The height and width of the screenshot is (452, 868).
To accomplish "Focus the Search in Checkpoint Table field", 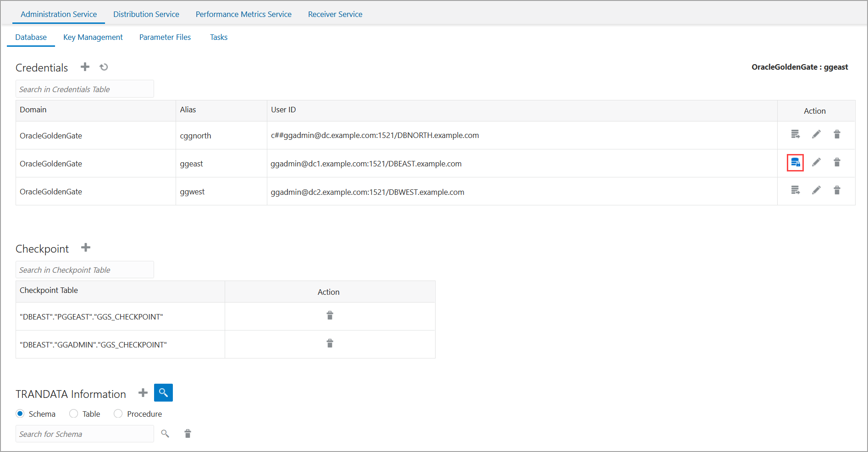I will click(x=85, y=270).
